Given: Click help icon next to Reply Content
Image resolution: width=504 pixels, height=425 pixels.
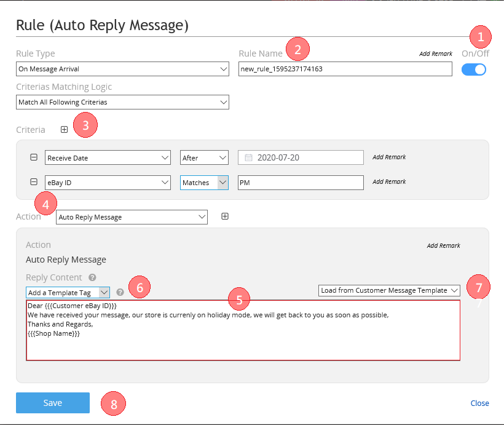Looking at the screenshot, I should coord(92,277).
